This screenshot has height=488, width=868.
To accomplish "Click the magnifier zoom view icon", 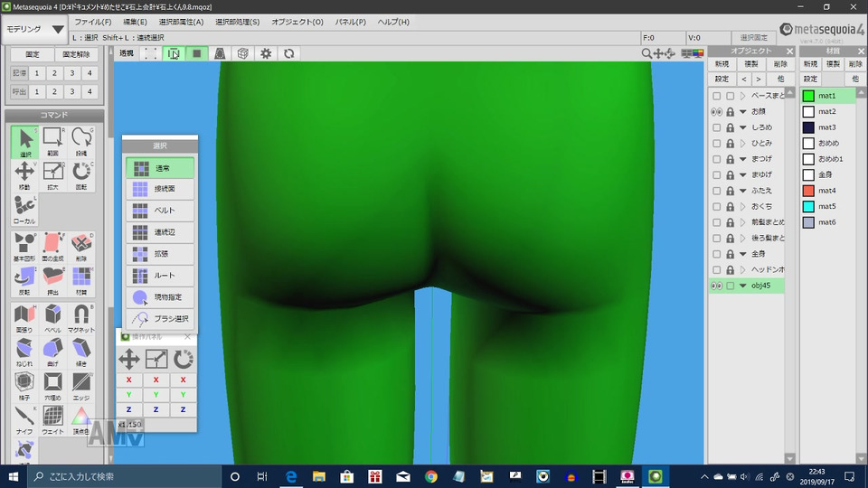I will pyautogui.click(x=646, y=53).
